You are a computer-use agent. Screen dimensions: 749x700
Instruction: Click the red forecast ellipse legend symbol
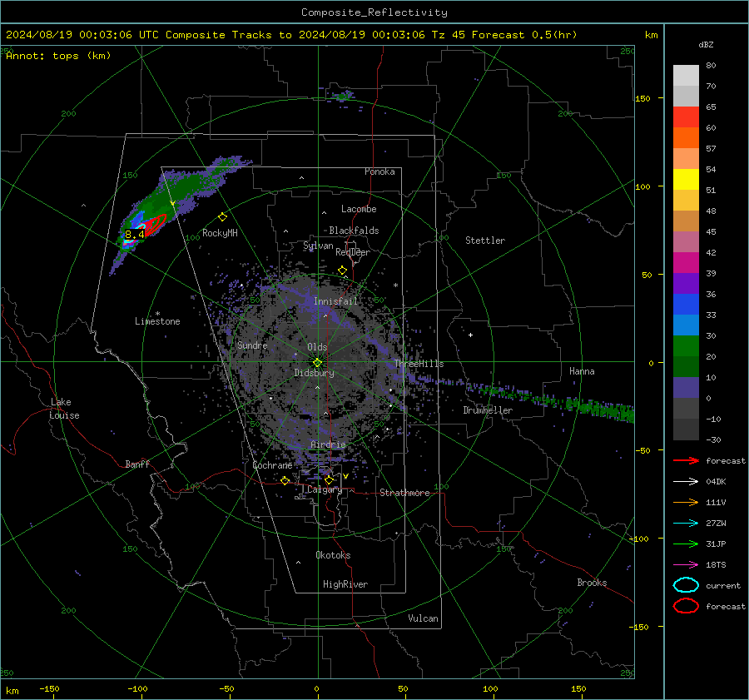(686, 606)
